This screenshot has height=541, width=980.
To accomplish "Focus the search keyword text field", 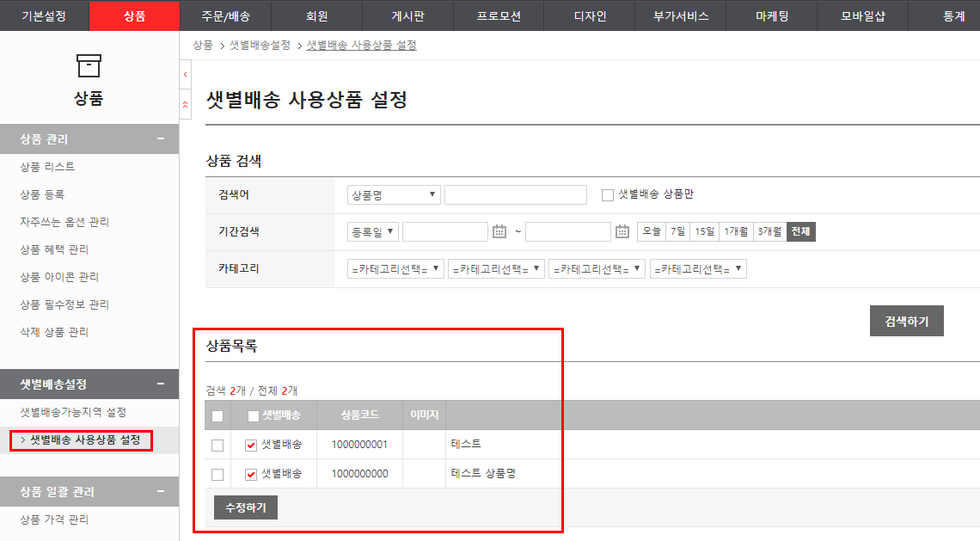I will pos(515,195).
